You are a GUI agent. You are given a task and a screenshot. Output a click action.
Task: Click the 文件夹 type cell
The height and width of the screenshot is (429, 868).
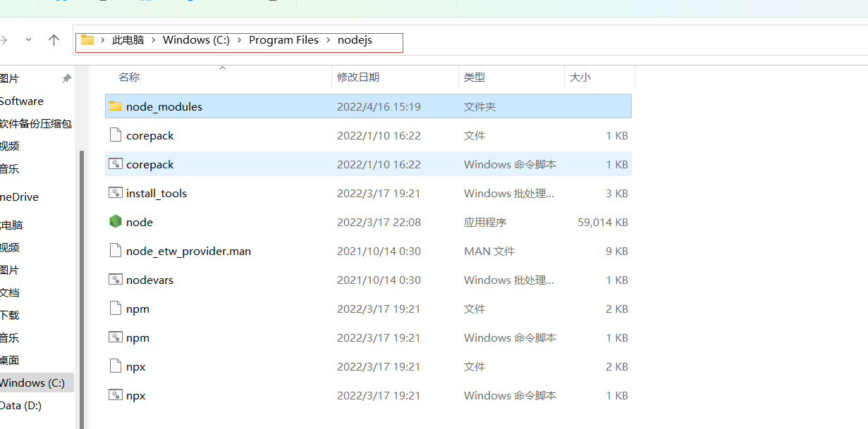click(479, 106)
